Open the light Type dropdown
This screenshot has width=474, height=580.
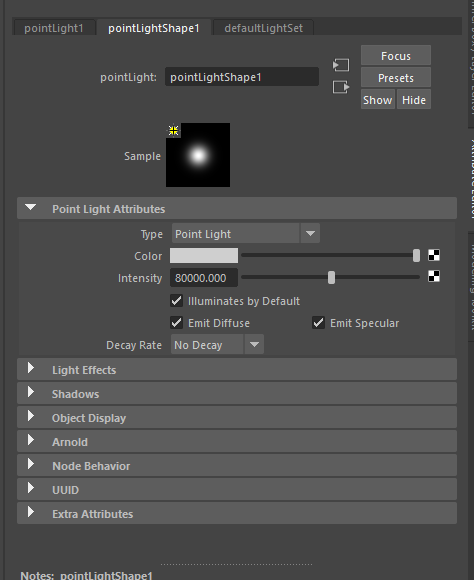(x=246, y=233)
